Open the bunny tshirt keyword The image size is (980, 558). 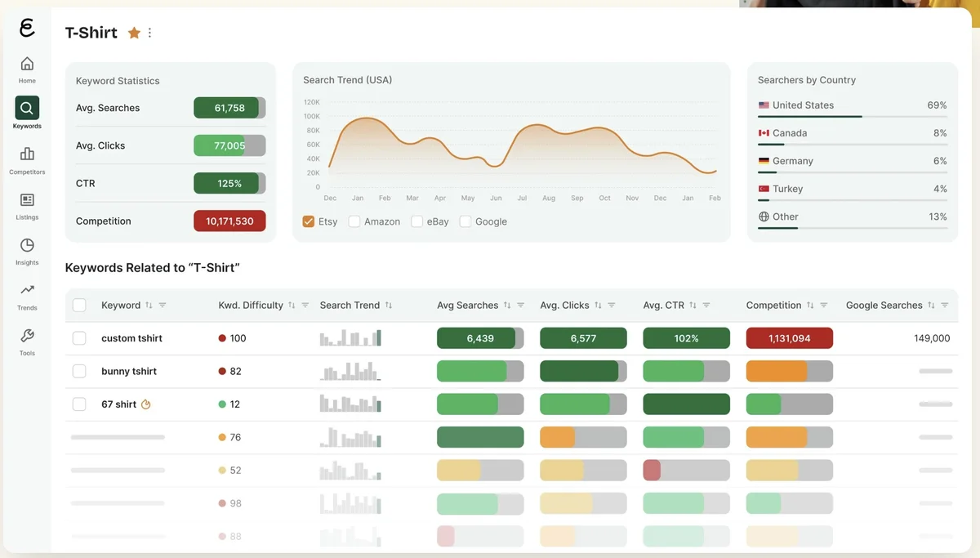[129, 371]
